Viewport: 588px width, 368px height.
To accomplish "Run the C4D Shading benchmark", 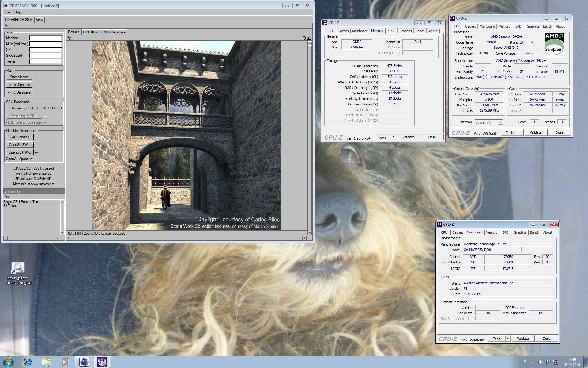I will click(x=20, y=137).
